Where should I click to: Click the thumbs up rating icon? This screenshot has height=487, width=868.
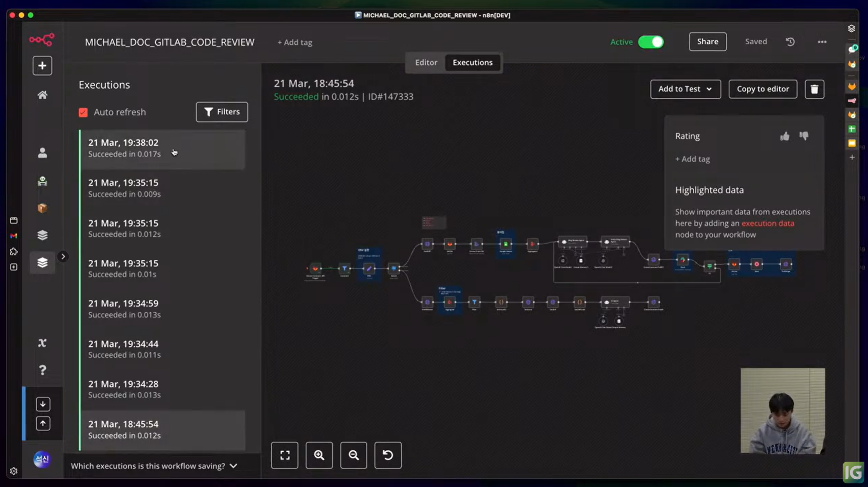point(785,136)
